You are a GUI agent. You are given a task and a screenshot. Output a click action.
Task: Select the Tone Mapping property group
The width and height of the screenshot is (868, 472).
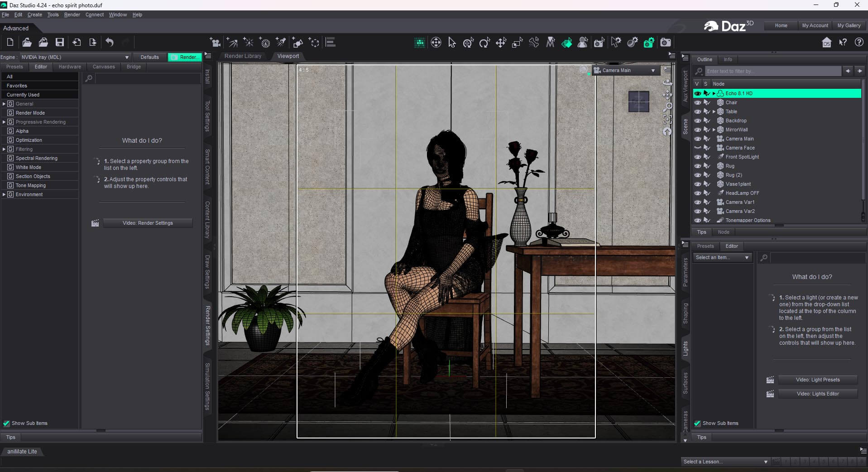(31, 185)
